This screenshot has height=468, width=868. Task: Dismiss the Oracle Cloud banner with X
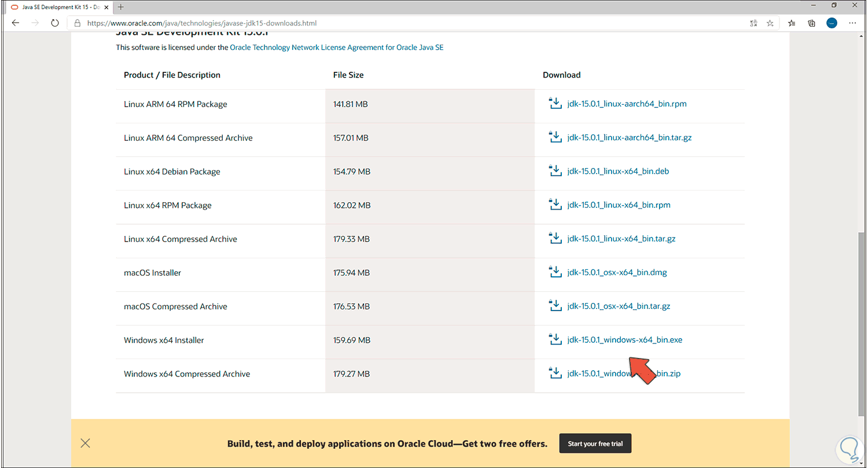click(x=86, y=443)
